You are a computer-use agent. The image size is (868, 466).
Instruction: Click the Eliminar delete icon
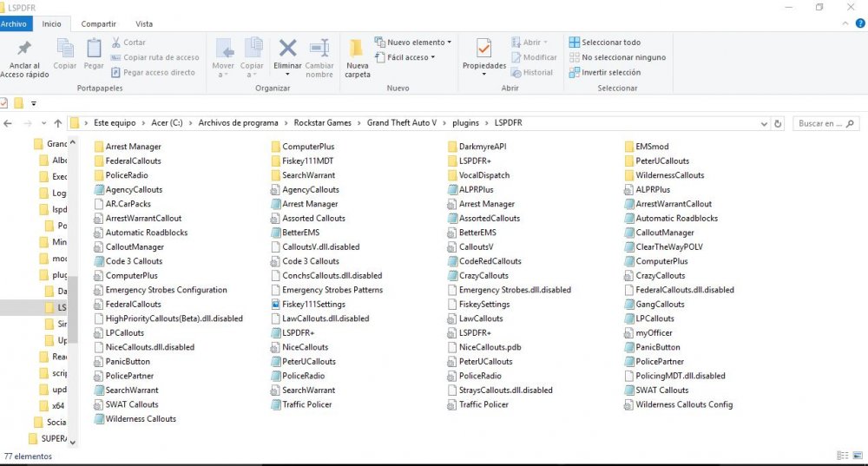287,48
